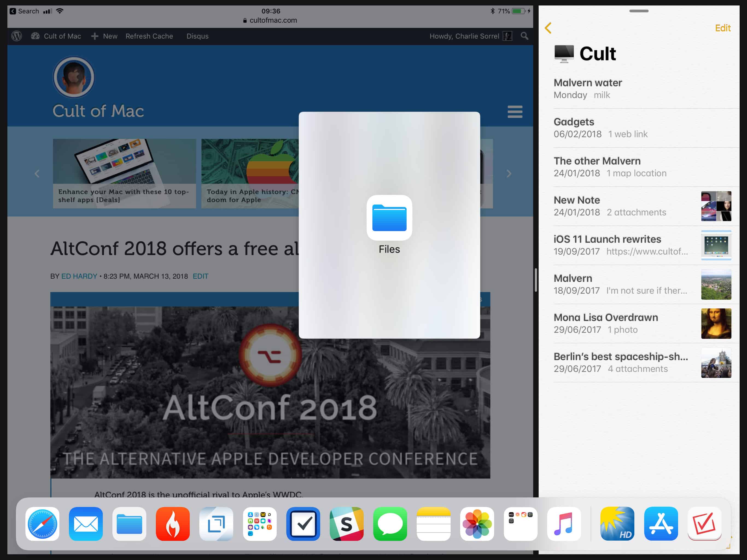Show previous carousel slide with left arrow
The image size is (747, 560).
(x=37, y=174)
